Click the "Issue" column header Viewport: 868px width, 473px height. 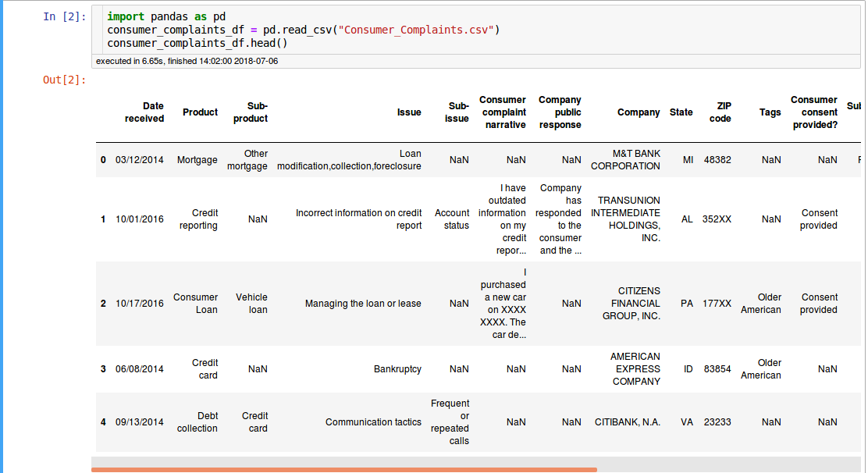(x=409, y=112)
